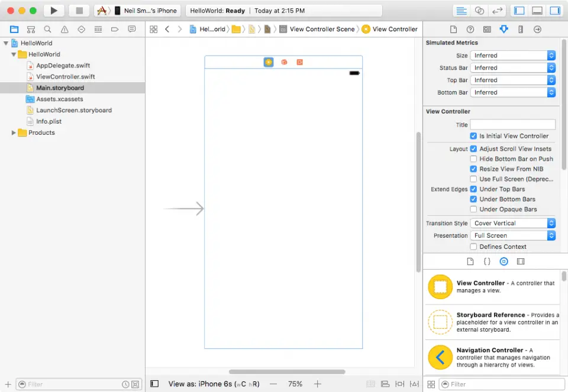The width and height of the screenshot is (568, 392).
Task: Open the Attributes inspector tab
Action: tap(504, 29)
